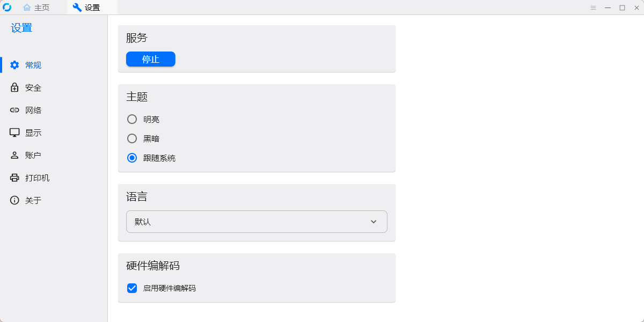The image size is (644, 322).
Task: Select the 黑暗 theme radio button
Action: coord(132,138)
